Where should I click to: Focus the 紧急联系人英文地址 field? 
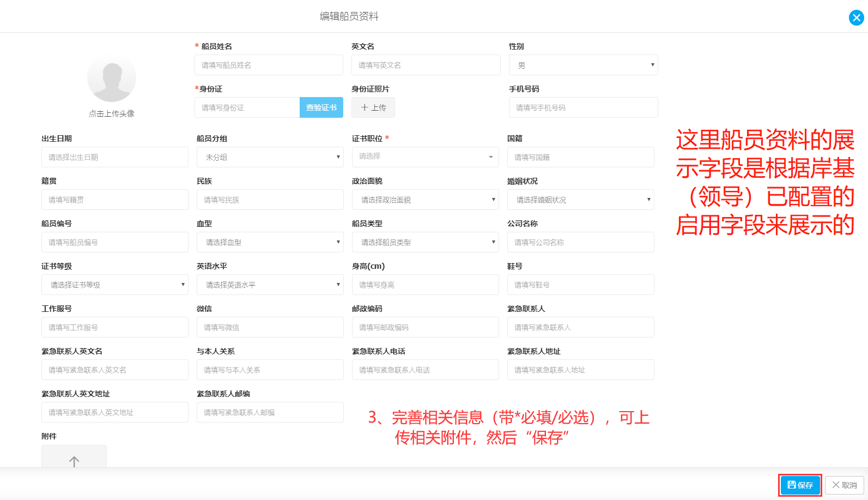(x=115, y=412)
